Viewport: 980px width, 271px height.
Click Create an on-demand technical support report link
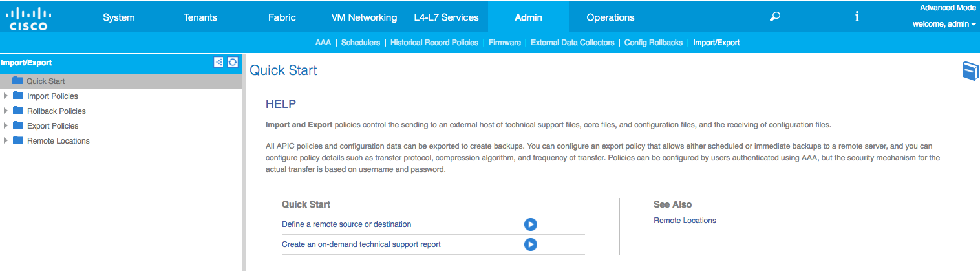361,244
